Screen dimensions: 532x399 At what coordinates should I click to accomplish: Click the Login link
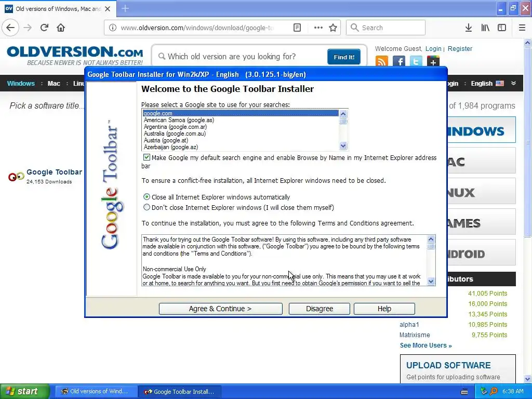[433, 48]
